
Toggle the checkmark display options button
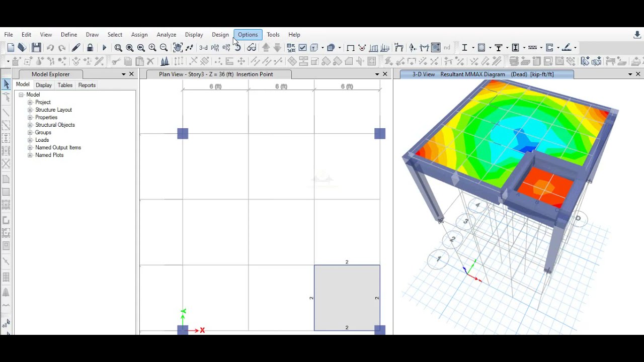point(302,48)
